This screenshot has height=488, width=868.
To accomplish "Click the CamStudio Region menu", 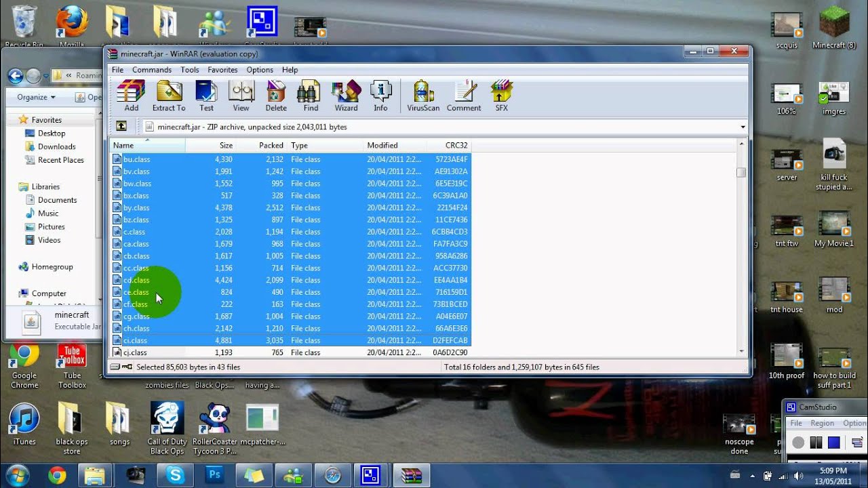I will tap(822, 423).
